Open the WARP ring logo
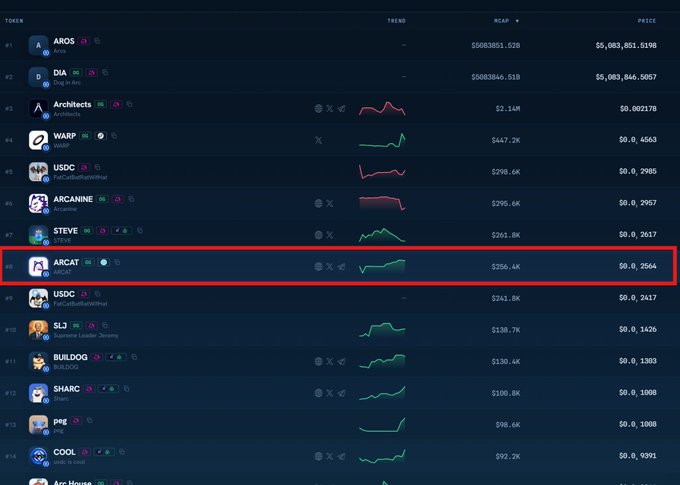 (38, 140)
